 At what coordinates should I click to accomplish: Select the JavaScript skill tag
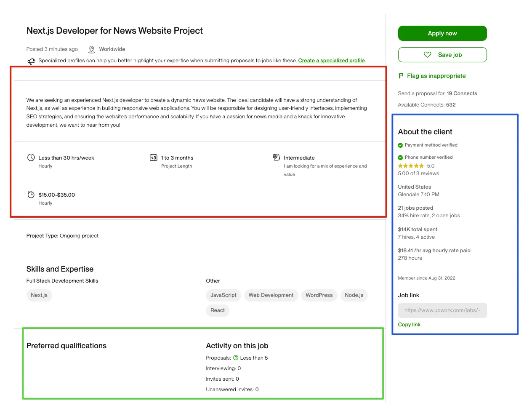coord(223,295)
